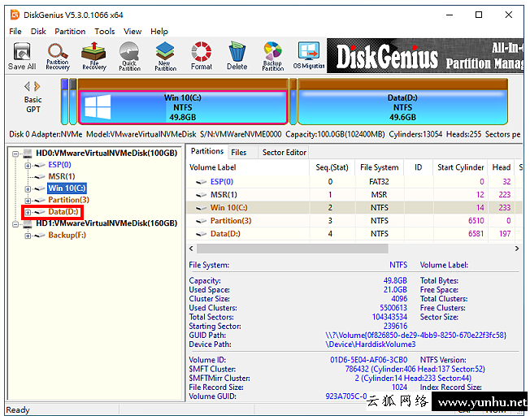The width and height of the screenshot is (530, 420).
Task: Click the HD0 disk drive icon in the tree
Action: pyautogui.click(x=28, y=154)
